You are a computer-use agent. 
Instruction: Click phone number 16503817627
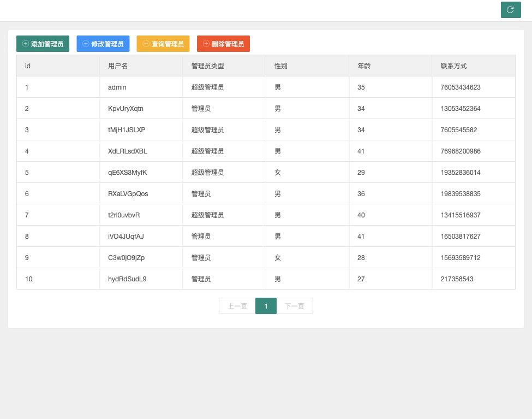[461, 237]
